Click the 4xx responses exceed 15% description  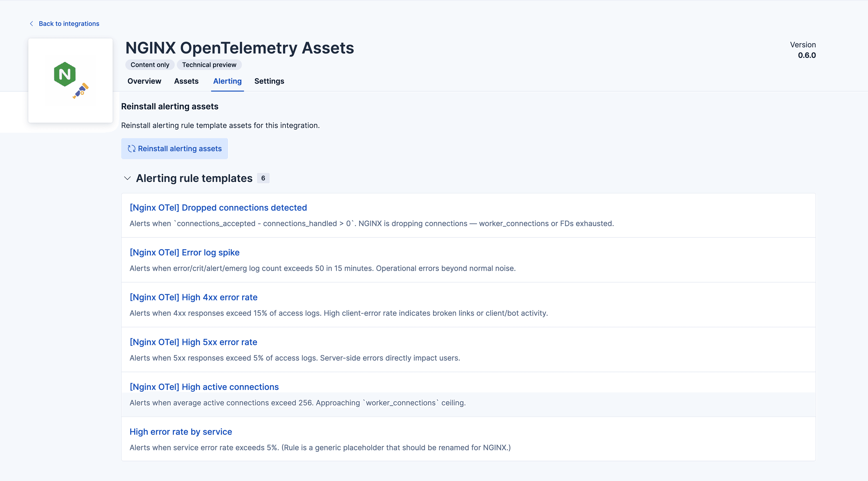pos(339,313)
